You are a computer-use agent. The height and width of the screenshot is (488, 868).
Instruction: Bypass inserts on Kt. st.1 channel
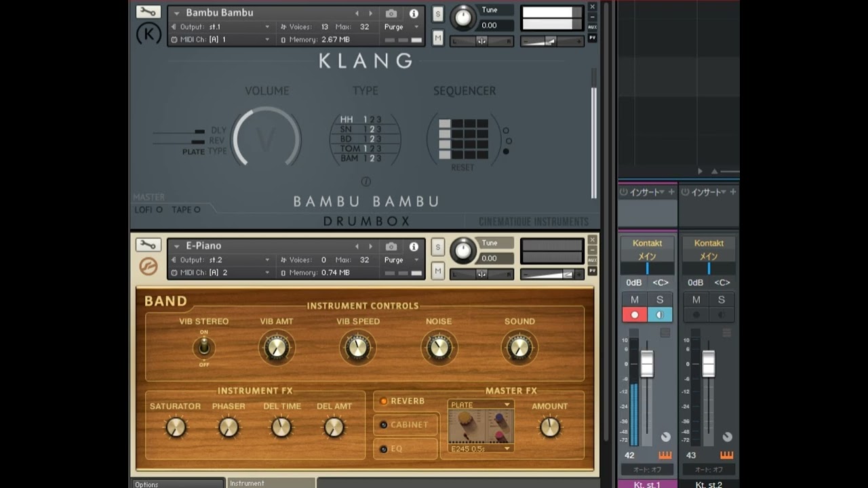[x=623, y=192]
